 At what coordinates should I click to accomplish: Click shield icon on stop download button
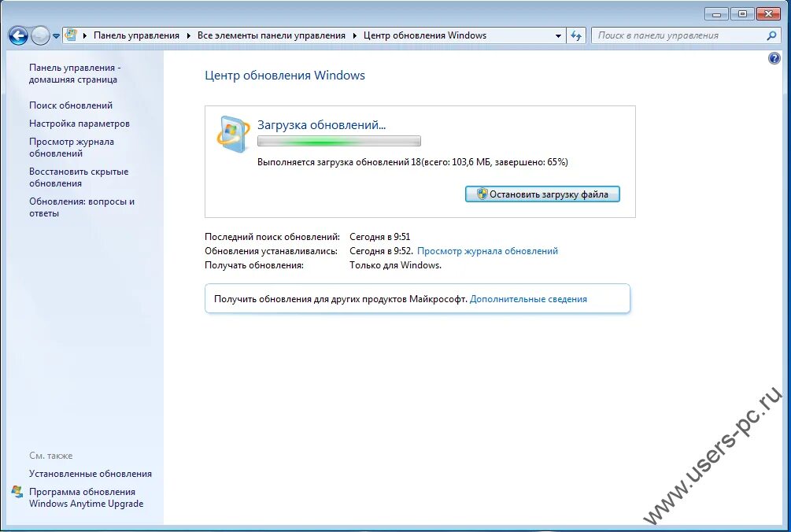(x=482, y=194)
